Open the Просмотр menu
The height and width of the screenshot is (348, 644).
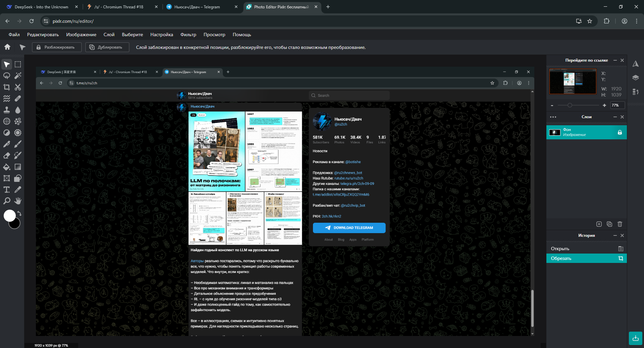[214, 34]
